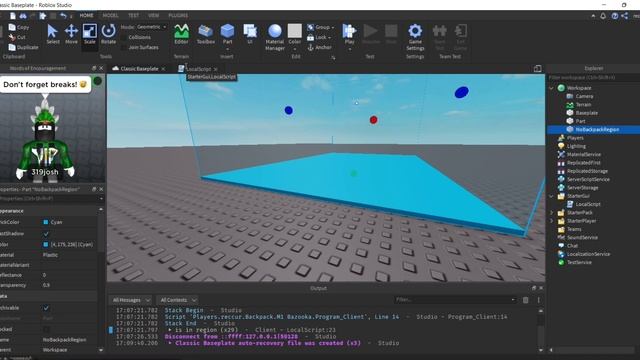Open the UI tool
The height and width of the screenshot is (360, 640).
[250, 34]
